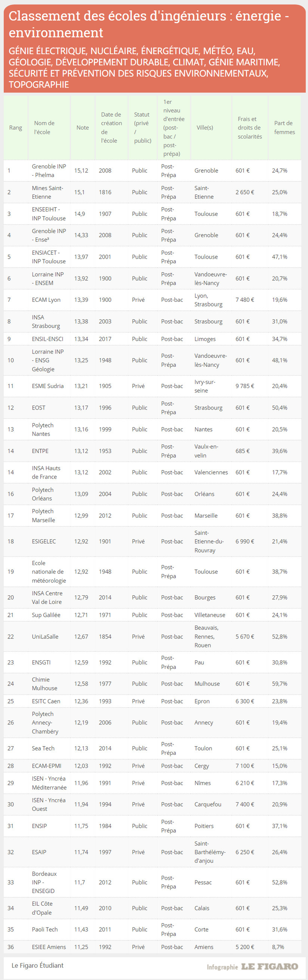Click the "Ville(s)" column header
The width and height of the screenshot is (308, 980).
(205, 128)
